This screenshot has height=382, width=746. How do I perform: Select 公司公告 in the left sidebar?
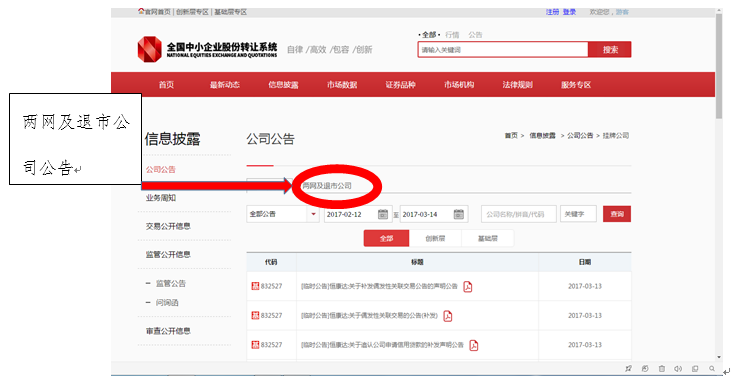point(161,169)
